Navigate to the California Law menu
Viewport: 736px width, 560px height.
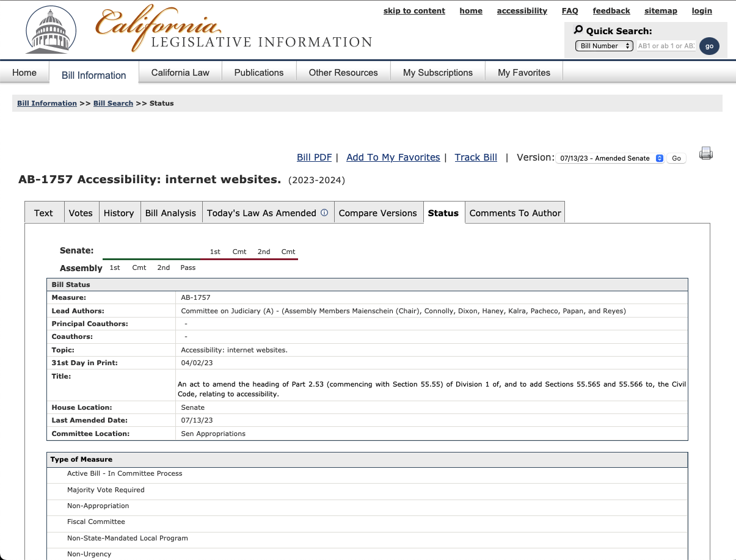click(180, 72)
